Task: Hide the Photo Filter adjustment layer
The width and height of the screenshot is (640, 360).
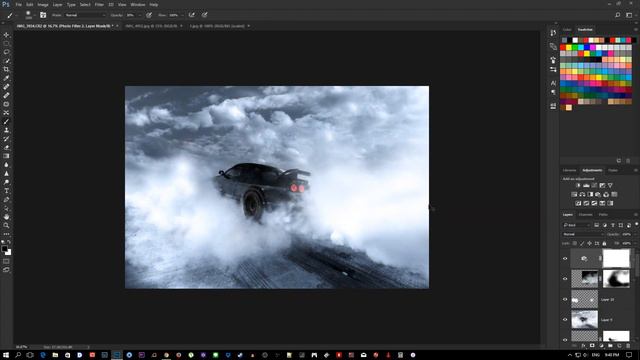Action: click(x=565, y=258)
